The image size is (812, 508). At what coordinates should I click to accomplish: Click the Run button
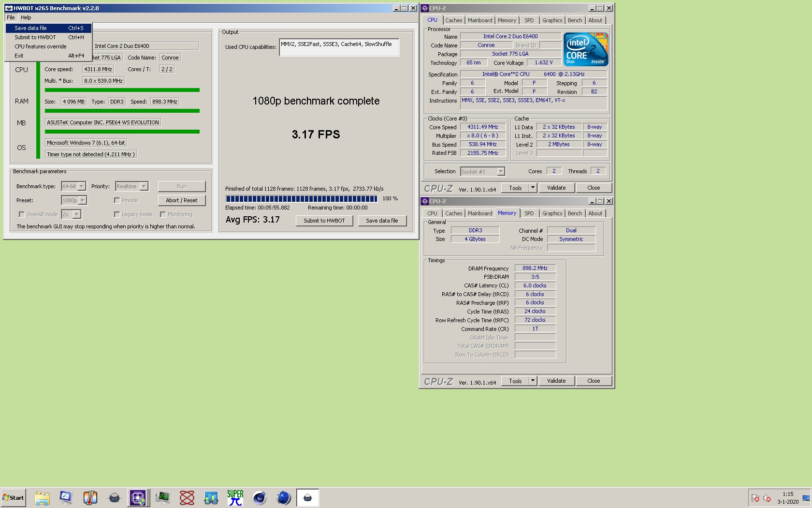(181, 186)
